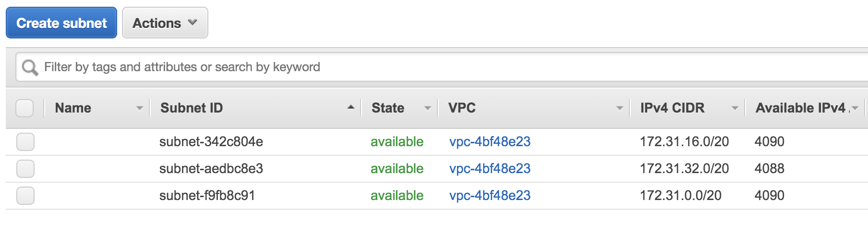Click the search magnifier icon

click(30, 67)
